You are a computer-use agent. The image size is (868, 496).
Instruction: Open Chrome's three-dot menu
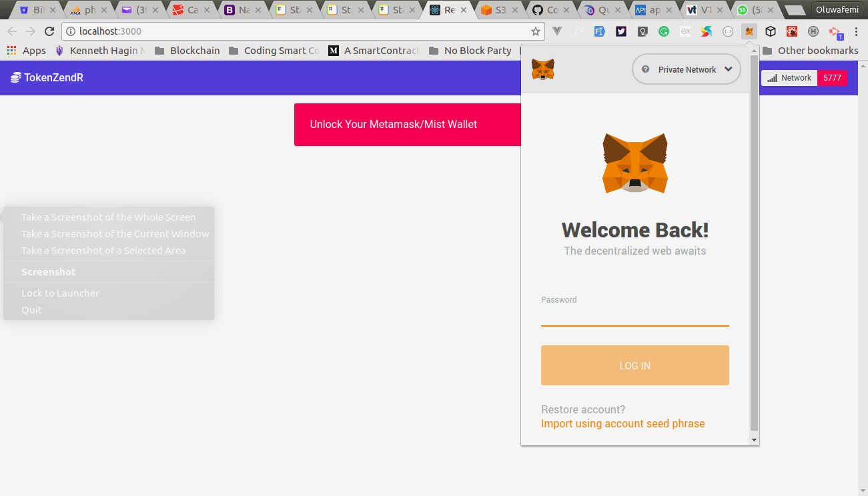(856, 31)
